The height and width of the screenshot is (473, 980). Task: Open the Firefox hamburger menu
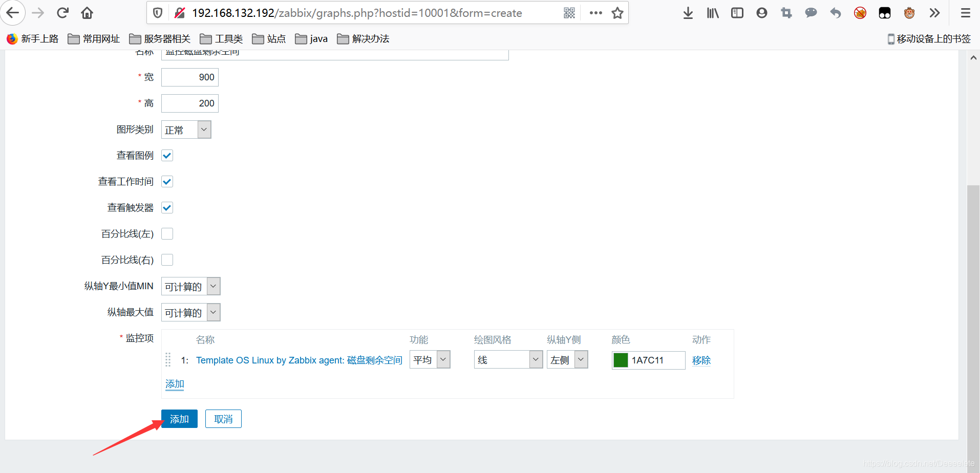click(x=966, y=13)
